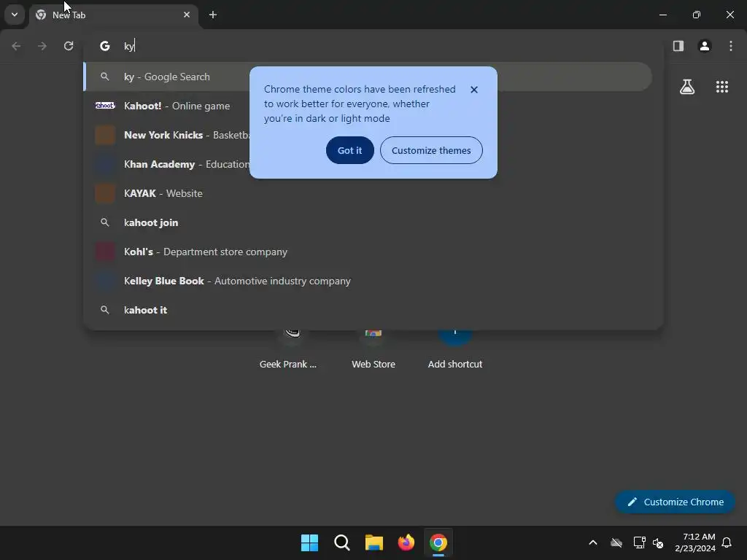Open File Explorer from the taskbar

tap(374, 542)
